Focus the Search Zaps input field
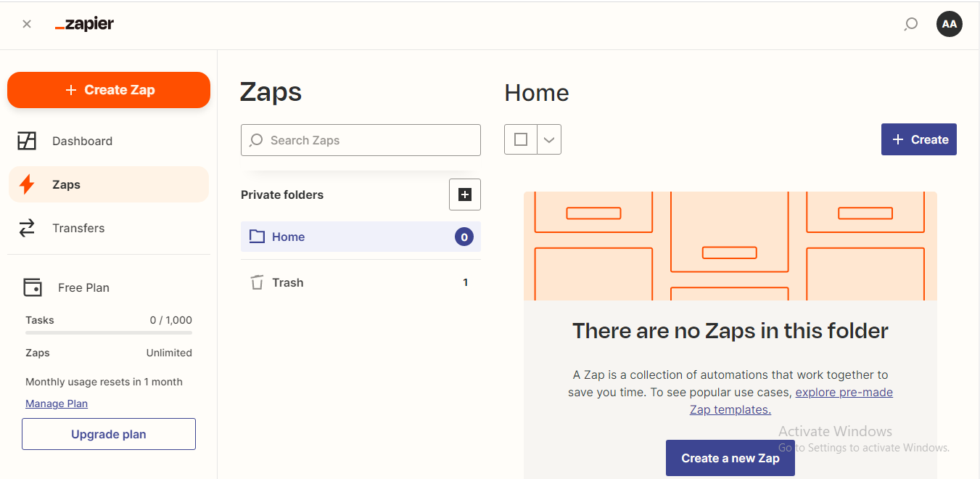This screenshot has height=479, width=980. tap(361, 140)
